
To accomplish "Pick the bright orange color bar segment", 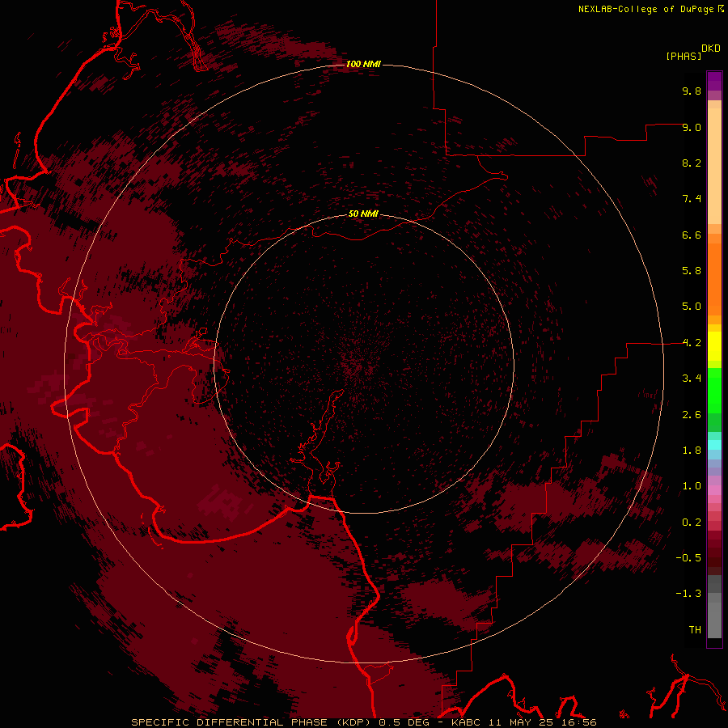I will click(714, 280).
